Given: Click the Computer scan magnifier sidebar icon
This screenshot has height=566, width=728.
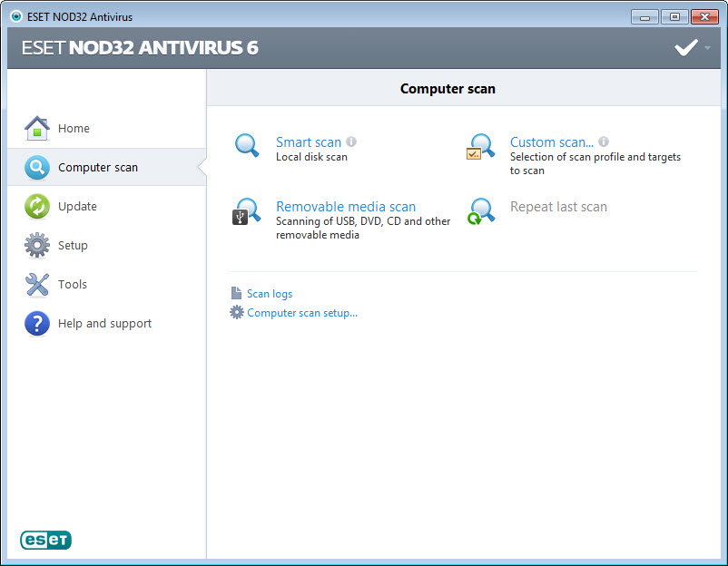Looking at the screenshot, I should pos(37,168).
